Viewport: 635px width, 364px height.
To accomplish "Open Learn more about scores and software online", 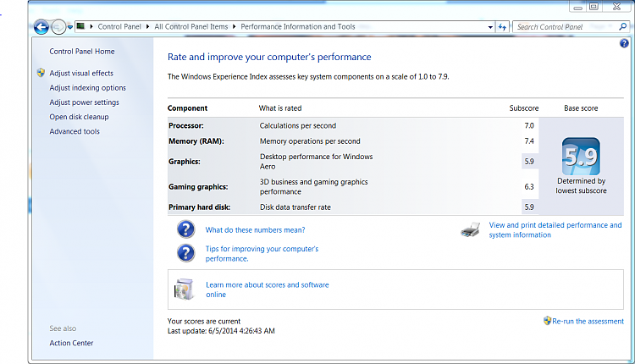I will (268, 290).
